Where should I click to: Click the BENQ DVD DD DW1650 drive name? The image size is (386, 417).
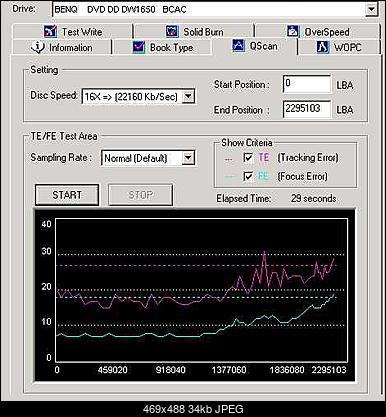pyautogui.click(x=120, y=9)
